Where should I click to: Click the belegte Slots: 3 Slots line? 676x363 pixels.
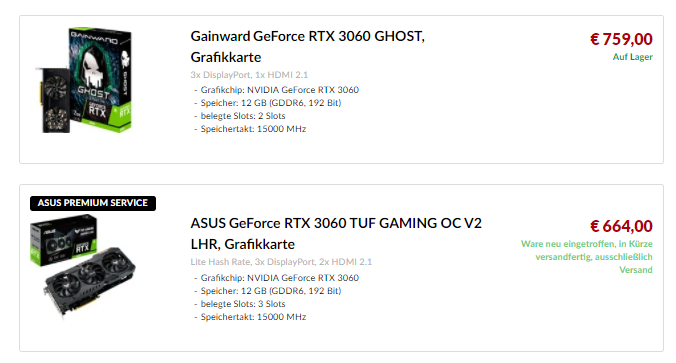239,304
